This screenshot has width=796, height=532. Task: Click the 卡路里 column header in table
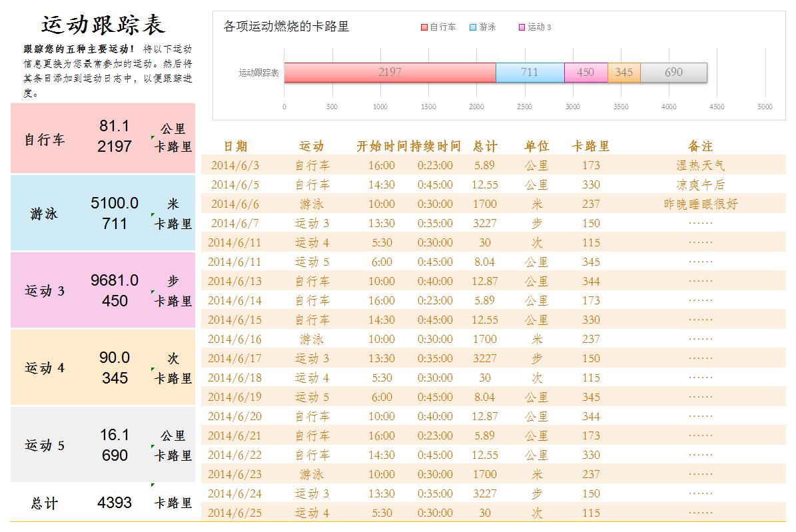coord(591,146)
